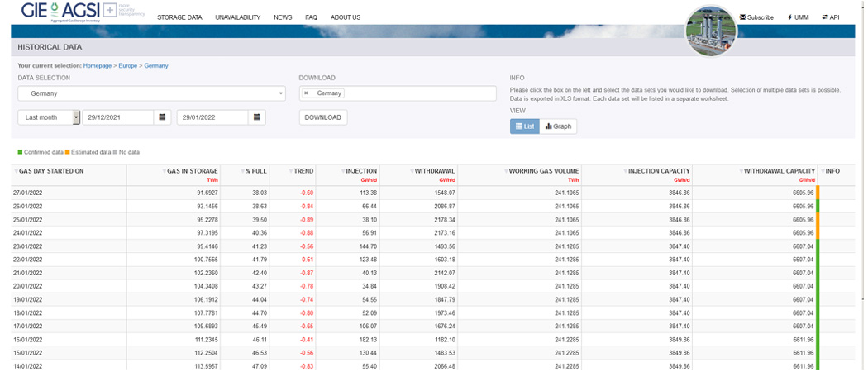Select gas in storage value 91.6927
Image resolution: width=868 pixels, height=372 pixels.
[206, 193]
